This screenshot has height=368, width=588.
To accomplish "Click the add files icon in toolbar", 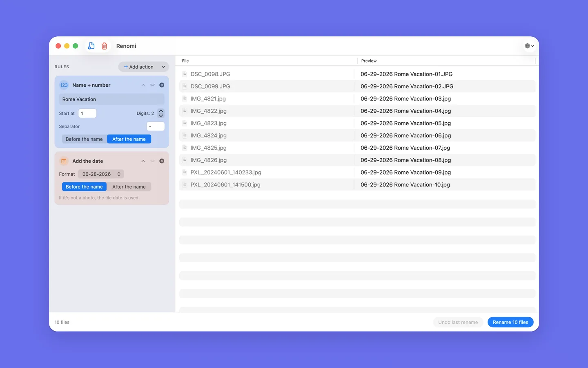I will tap(91, 46).
